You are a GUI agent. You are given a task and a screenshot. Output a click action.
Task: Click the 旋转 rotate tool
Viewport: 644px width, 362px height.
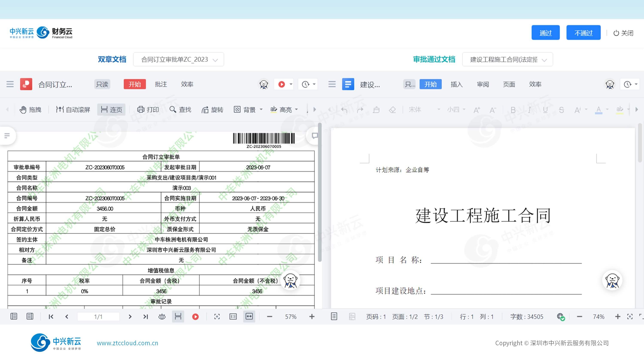(212, 109)
